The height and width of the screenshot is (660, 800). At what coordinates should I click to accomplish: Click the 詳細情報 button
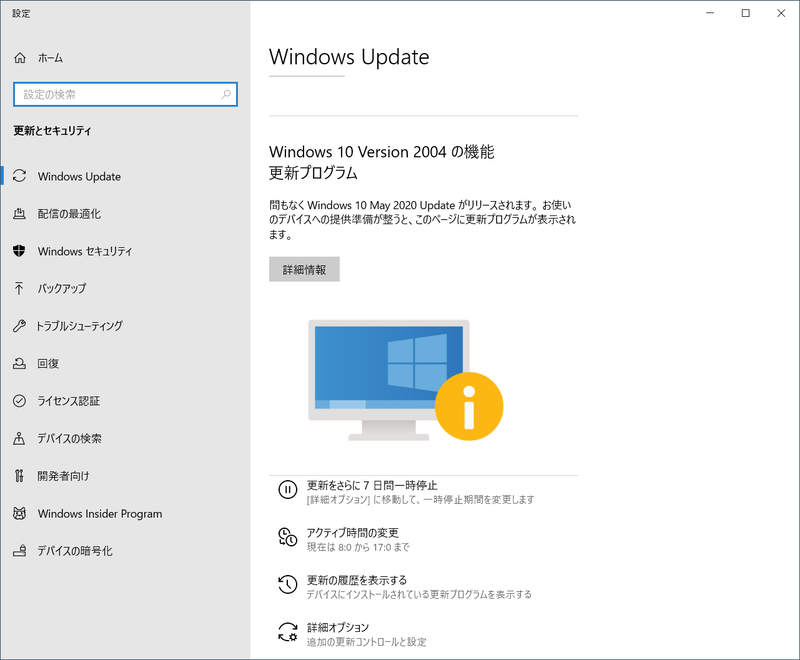(x=304, y=269)
